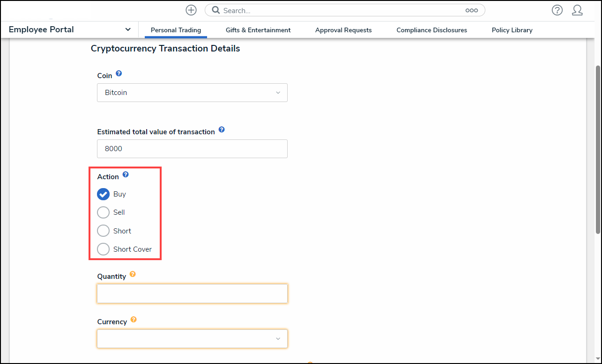
Task: Click the three-circle icon in search bar
Action: pyautogui.click(x=471, y=10)
